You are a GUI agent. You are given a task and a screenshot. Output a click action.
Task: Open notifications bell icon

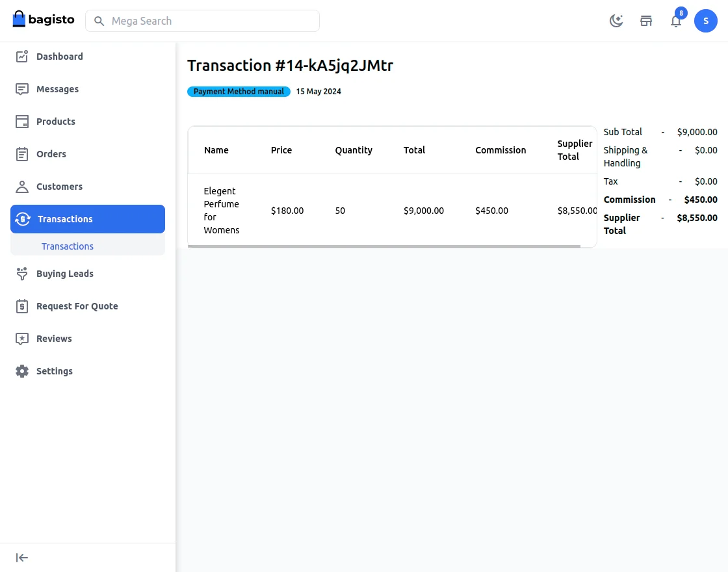point(676,21)
